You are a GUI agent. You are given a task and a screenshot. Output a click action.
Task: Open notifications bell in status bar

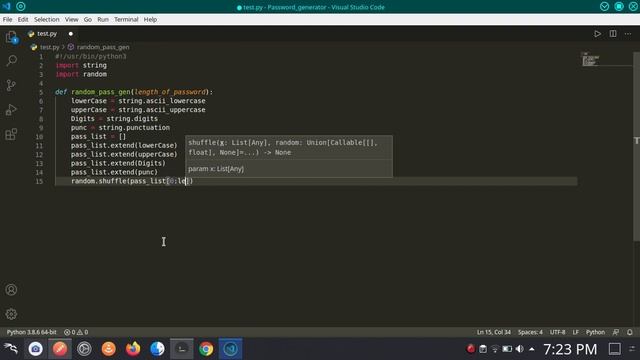630,332
